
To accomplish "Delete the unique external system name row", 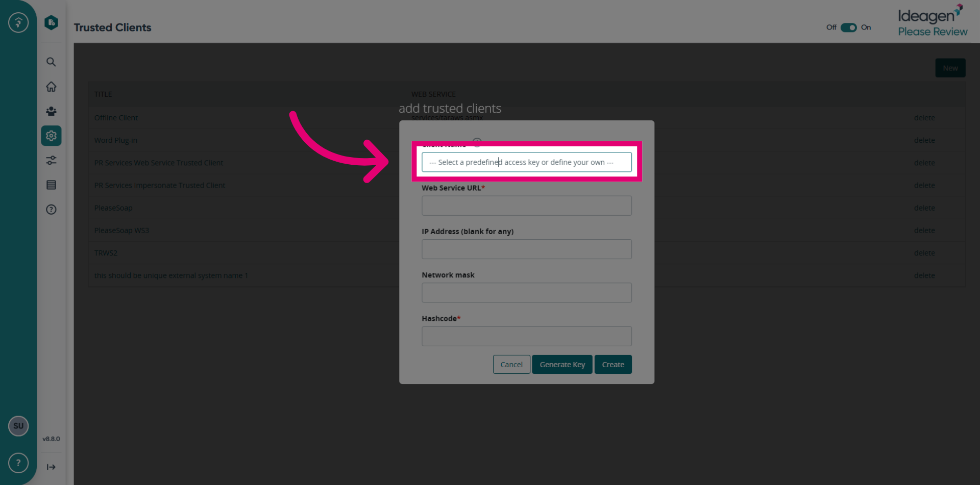I will point(924,275).
